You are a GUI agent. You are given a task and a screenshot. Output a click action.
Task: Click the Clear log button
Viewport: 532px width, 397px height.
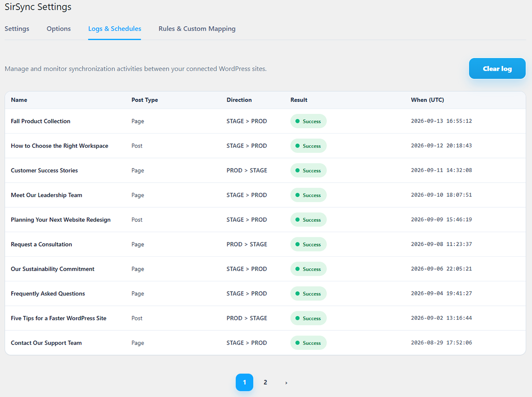497,68
